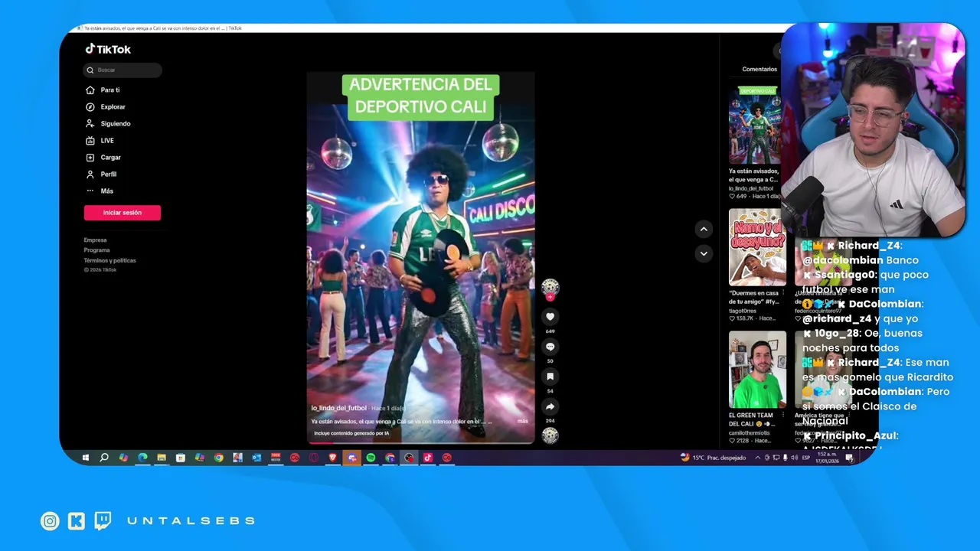Switch to the Comentarios tab
The height and width of the screenshot is (551, 980).
coord(759,69)
